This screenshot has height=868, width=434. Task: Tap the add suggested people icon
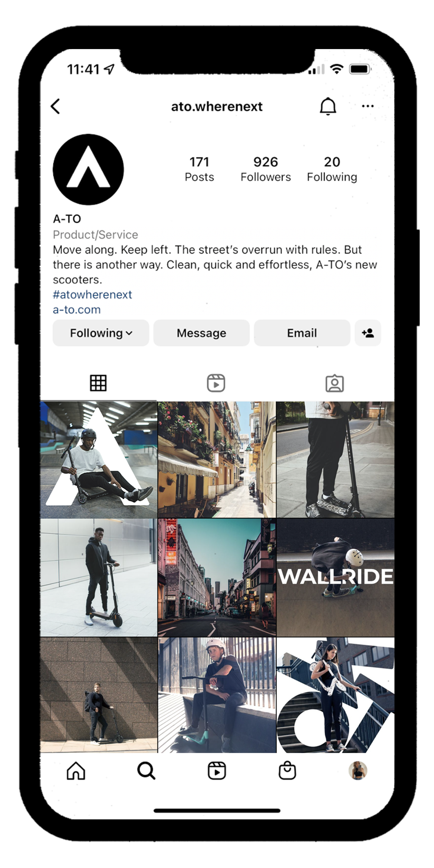pyautogui.click(x=368, y=333)
